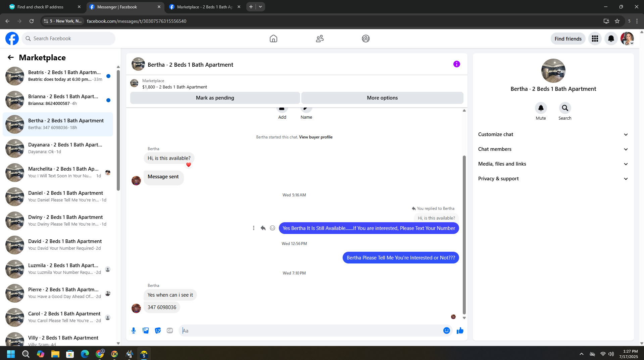Attach a photo file to the message
This screenshot has height=360, width=644.
coord(146,331)
